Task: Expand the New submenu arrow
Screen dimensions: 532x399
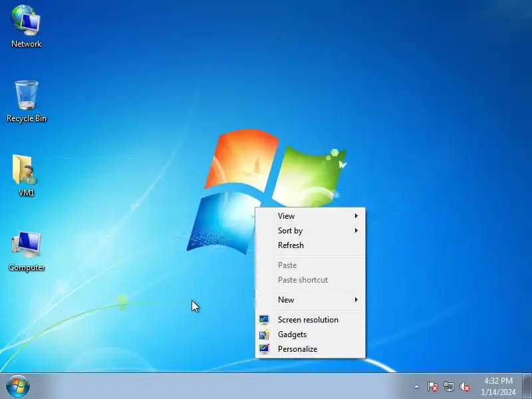Action: click(356, 300)
